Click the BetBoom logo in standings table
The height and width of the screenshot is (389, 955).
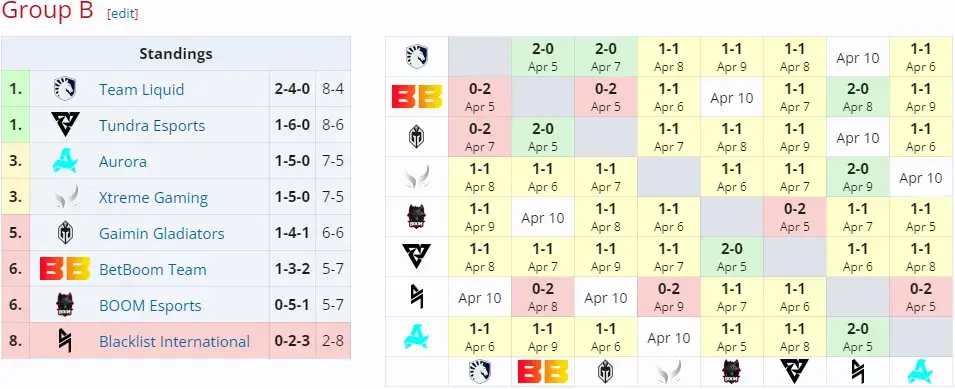coord(65,269)
